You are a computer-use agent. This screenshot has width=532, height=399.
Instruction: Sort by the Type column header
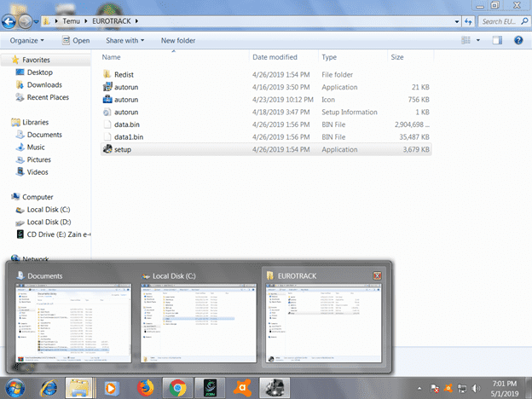tap(329, 57)
